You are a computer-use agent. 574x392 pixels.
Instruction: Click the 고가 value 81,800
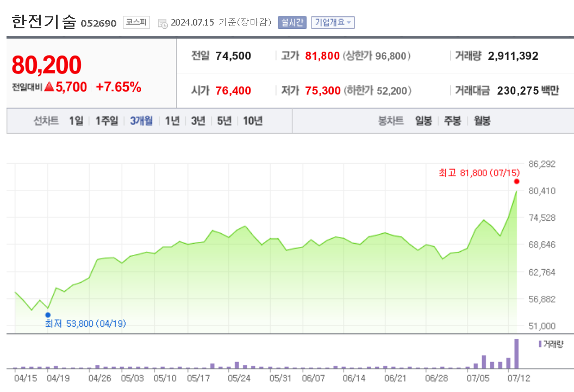[322, 56]
